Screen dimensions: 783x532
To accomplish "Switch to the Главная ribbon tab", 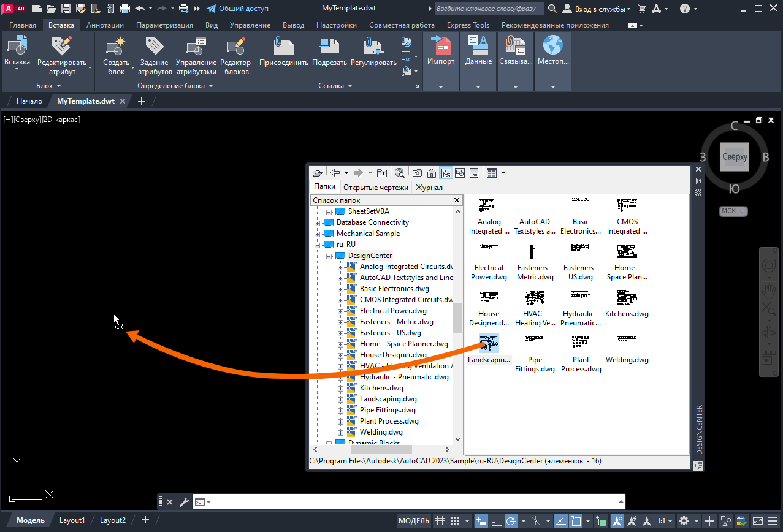I will pyautogui.click(x=23, y=25).
